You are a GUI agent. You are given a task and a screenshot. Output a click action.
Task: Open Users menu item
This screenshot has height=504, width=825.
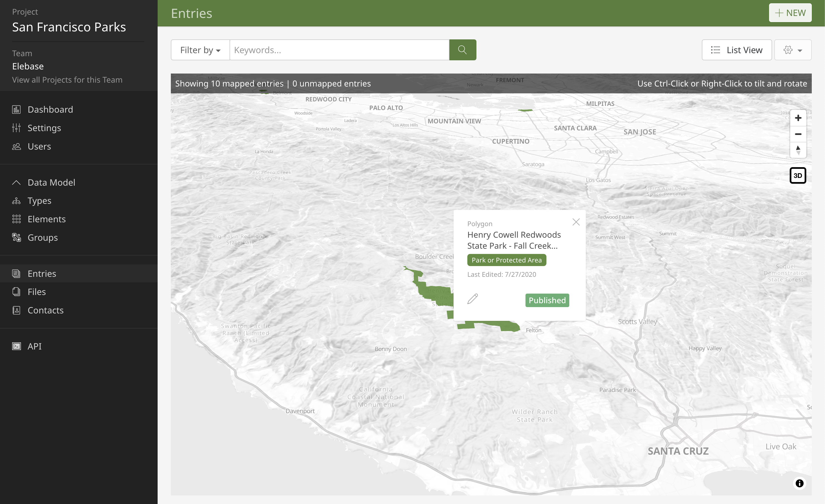coord(39,146)
